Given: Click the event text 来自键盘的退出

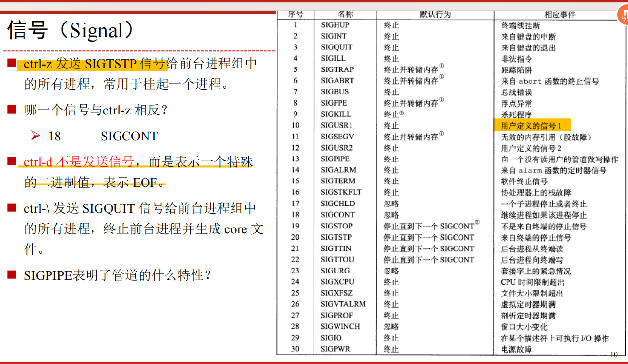Looking at the screenshot, I should click(x=528, y=48).
